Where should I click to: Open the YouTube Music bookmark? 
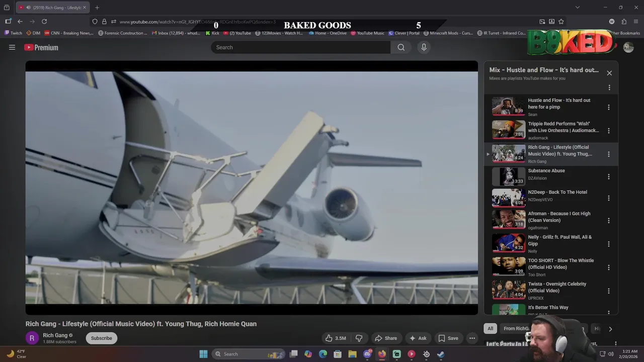(367, 33)
